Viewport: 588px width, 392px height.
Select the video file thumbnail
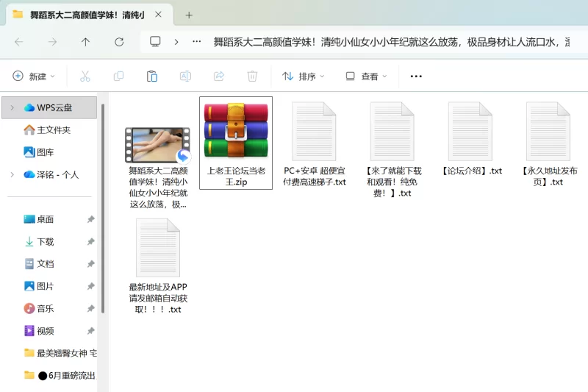click(157, 145)
